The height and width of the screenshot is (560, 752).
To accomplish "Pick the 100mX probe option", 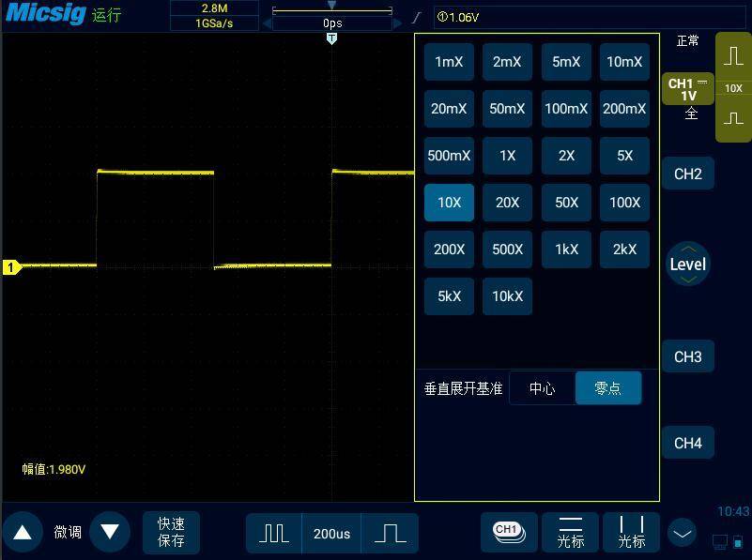I will [566, 109].
